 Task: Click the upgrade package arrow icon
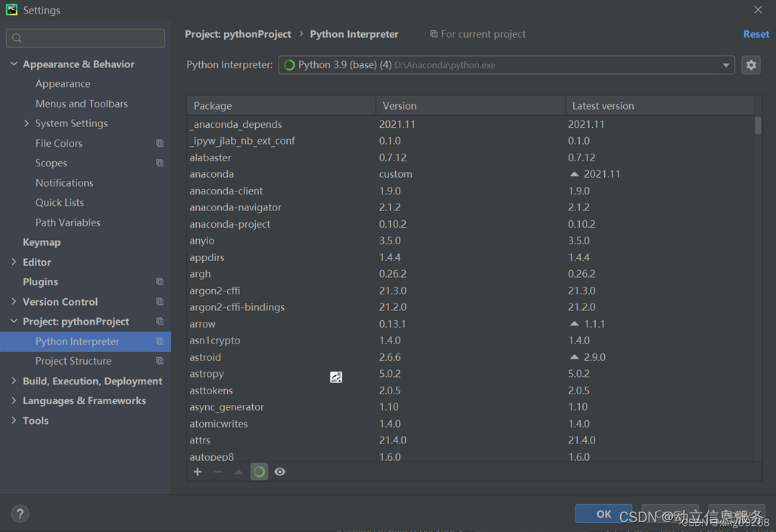[x=238, y=471]
